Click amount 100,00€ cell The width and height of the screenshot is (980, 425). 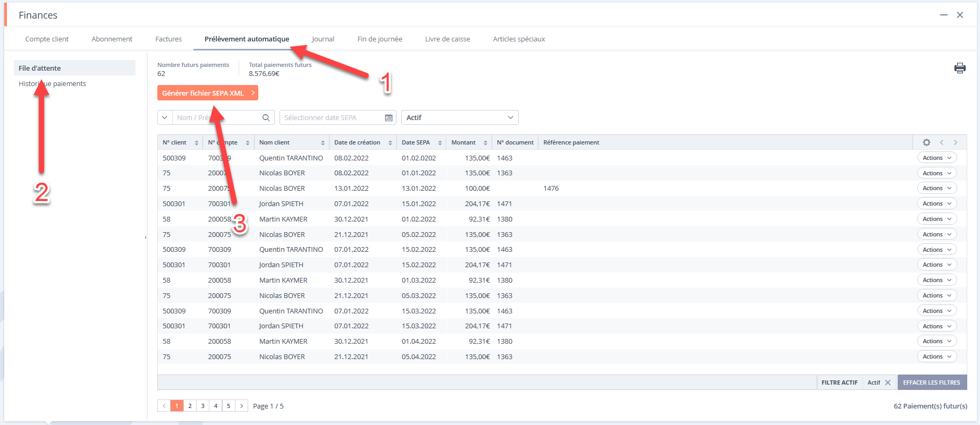click(477, 188)
